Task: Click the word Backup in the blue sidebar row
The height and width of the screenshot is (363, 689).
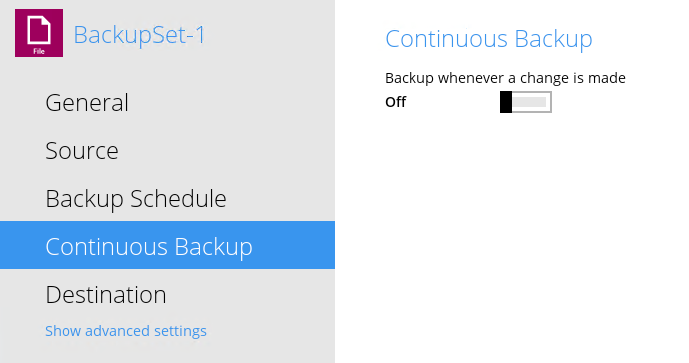Action: point(214,247)
